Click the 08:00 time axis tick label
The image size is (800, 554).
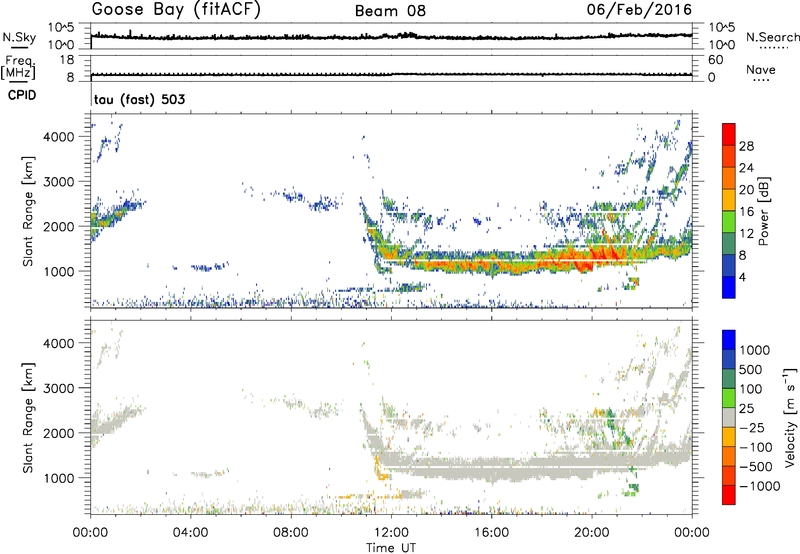pyautogui.click(x=291, y=533)
